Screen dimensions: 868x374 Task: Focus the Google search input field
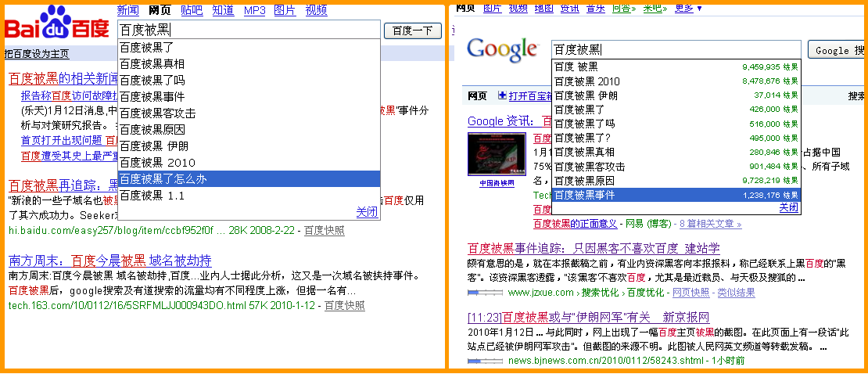coord(676,50)
